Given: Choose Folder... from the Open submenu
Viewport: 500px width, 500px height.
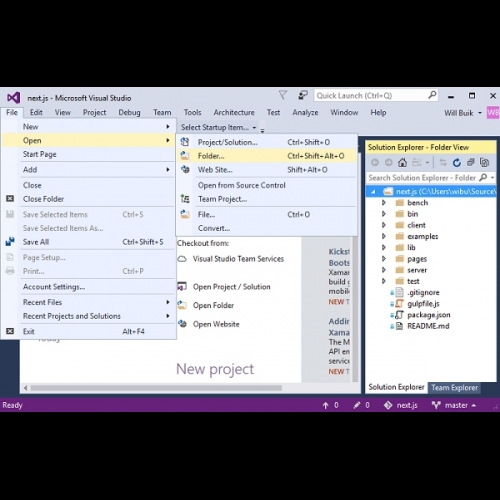Looking at the screenshot, I should tap(267, 156).
